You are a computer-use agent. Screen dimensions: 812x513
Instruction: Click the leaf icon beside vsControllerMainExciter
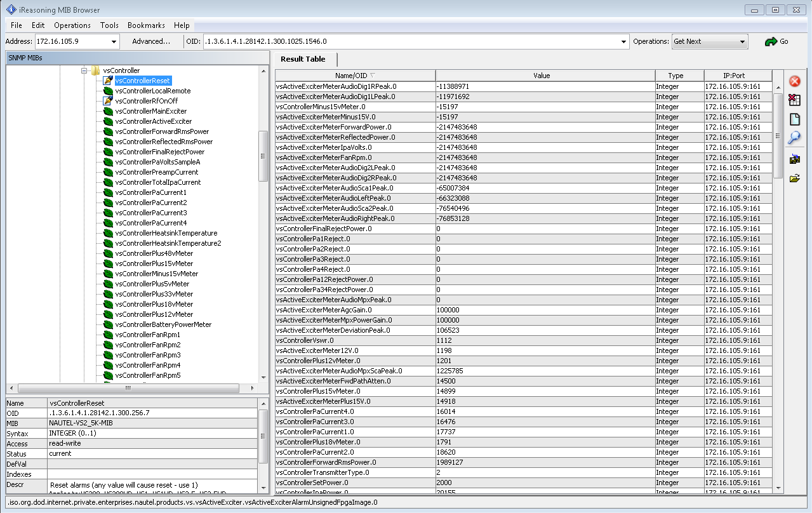107,111
